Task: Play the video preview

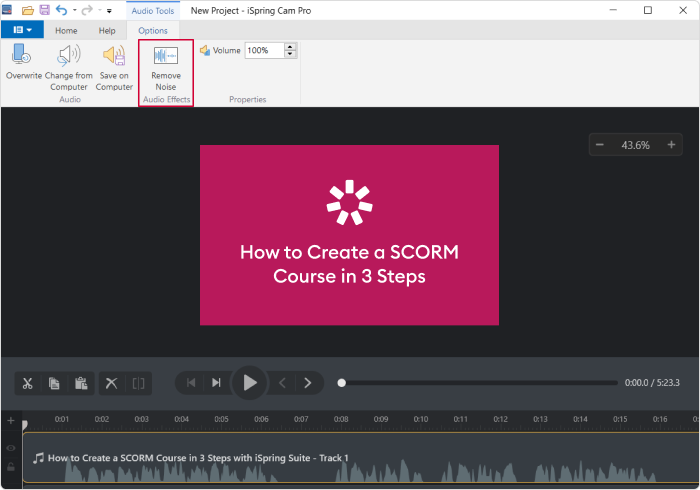Action: click(250, 383)
